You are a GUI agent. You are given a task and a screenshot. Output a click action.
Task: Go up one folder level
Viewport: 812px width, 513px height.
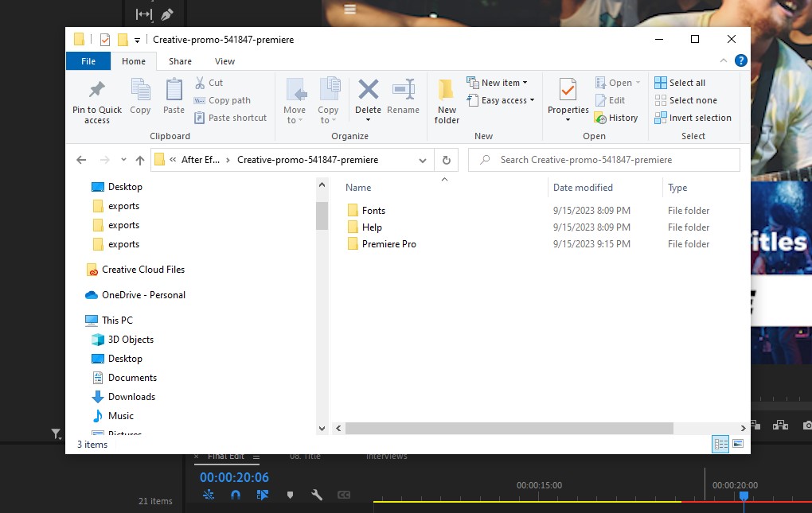click(140, 160)
